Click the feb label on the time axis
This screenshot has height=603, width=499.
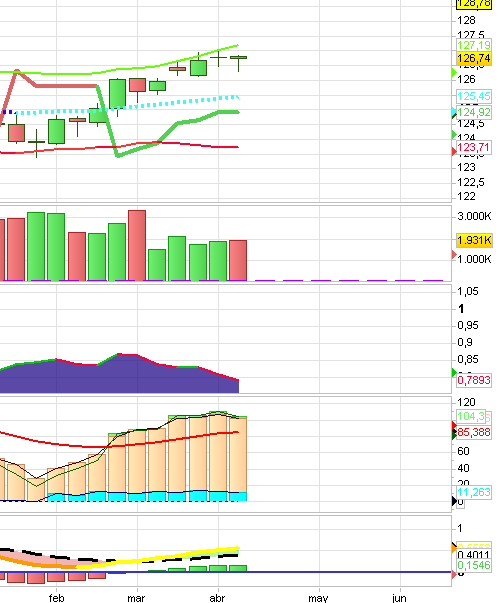(56, 598)
